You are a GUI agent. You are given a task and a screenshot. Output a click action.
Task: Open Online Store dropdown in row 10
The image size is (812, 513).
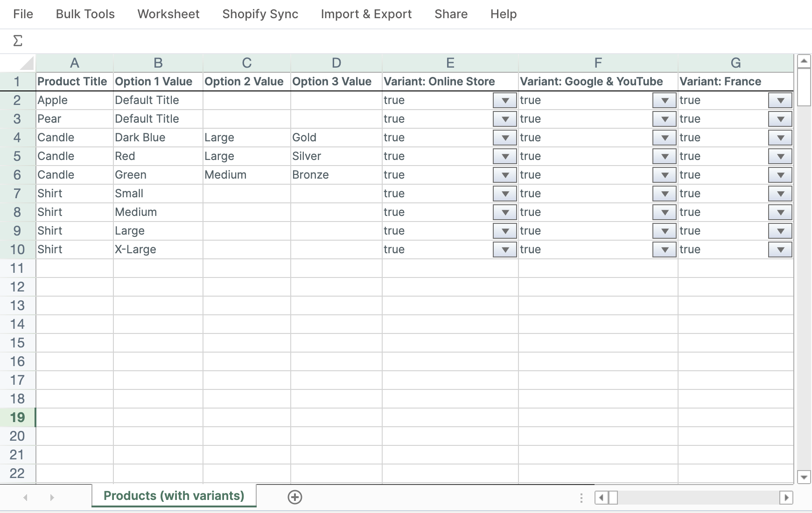pyautogui.click(x=504, y=250)
